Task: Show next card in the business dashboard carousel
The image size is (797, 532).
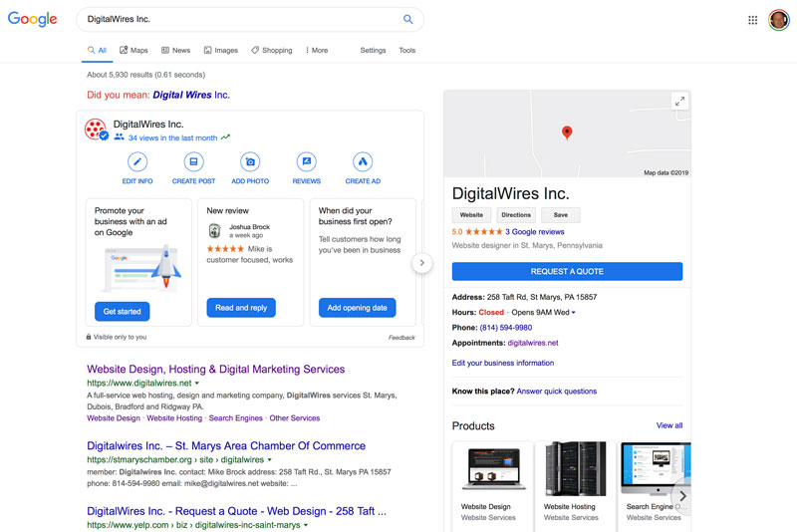Action: (421, 263)
